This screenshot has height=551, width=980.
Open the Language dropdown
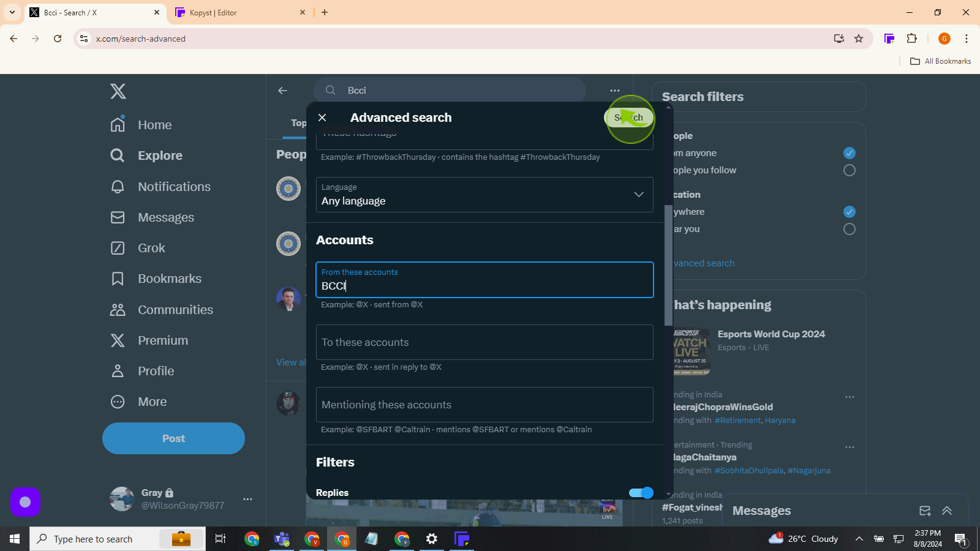click(x=484, y=195)
